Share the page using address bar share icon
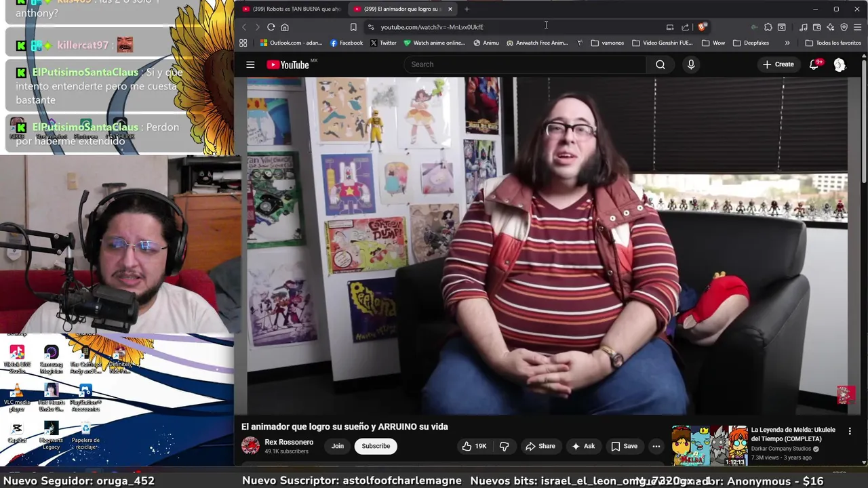 (685, 27)
